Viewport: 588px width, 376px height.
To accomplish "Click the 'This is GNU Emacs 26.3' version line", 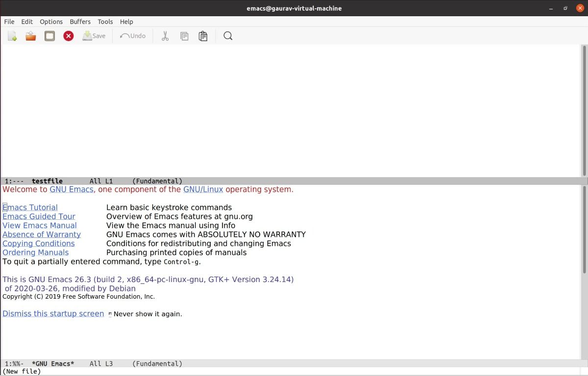I will (148, 280).
